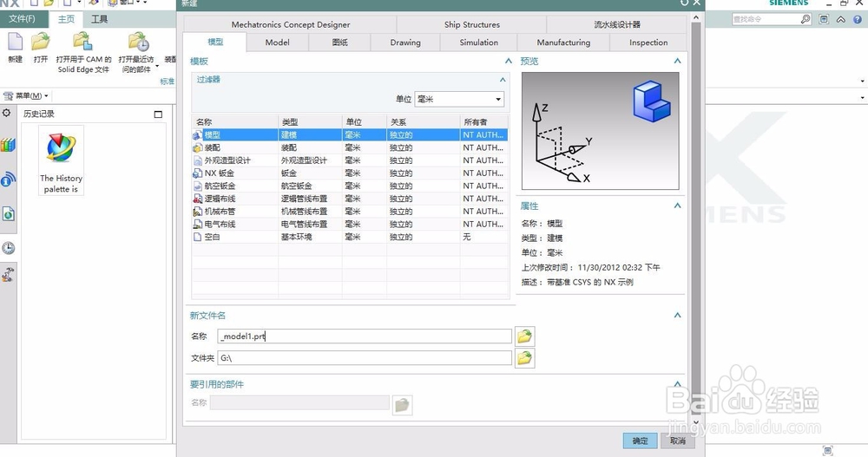Select the 逻辑布线 template row
Screen dimensions: 868x457
point(349,198)
